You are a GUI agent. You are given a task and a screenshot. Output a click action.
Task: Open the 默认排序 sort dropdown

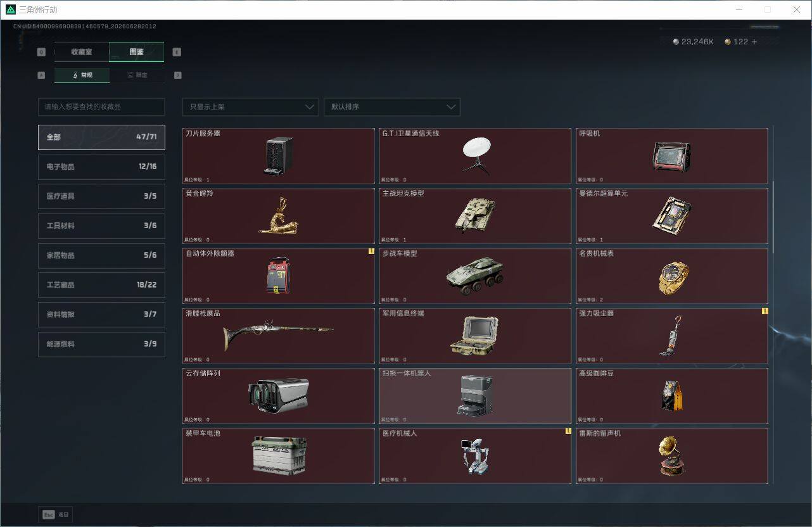[392, 107]
